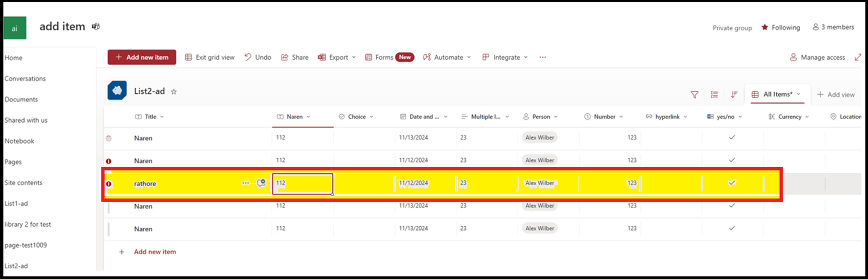The height and width of the screenshot is (279, 868).
Task: Click the 123 number in last row
Action: pos(632,228)
